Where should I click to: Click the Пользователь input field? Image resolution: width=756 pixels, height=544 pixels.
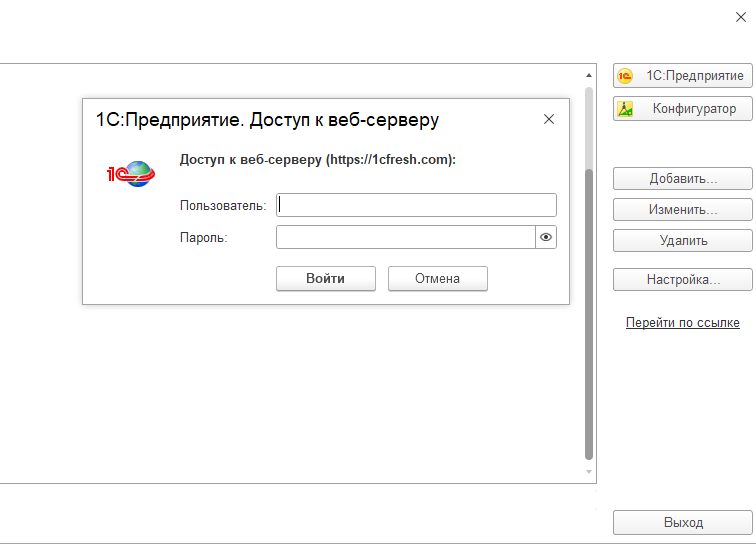tap(416, 205)
